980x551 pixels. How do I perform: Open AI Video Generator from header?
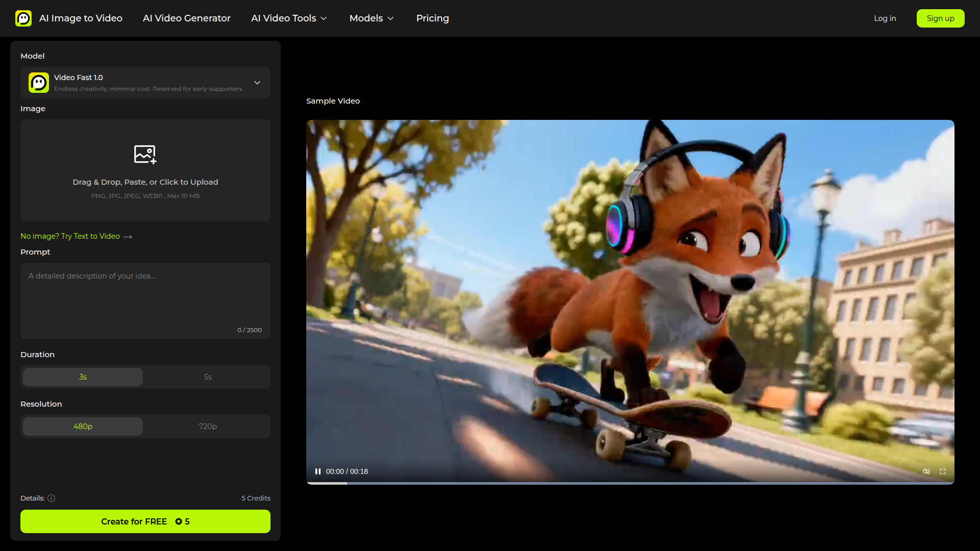pyautogui.click(x=187, y=18)
